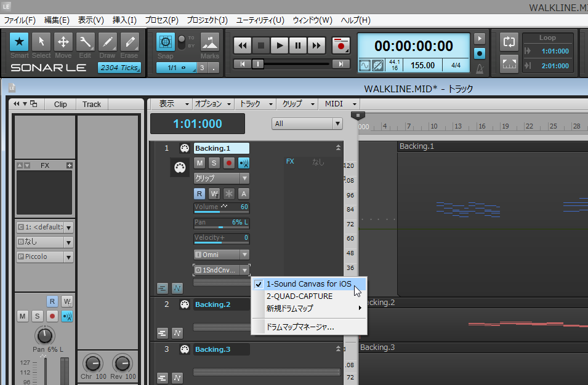Toggle the Snap to grid button
This screenshot has height=385, width=588.
point(166,42)
